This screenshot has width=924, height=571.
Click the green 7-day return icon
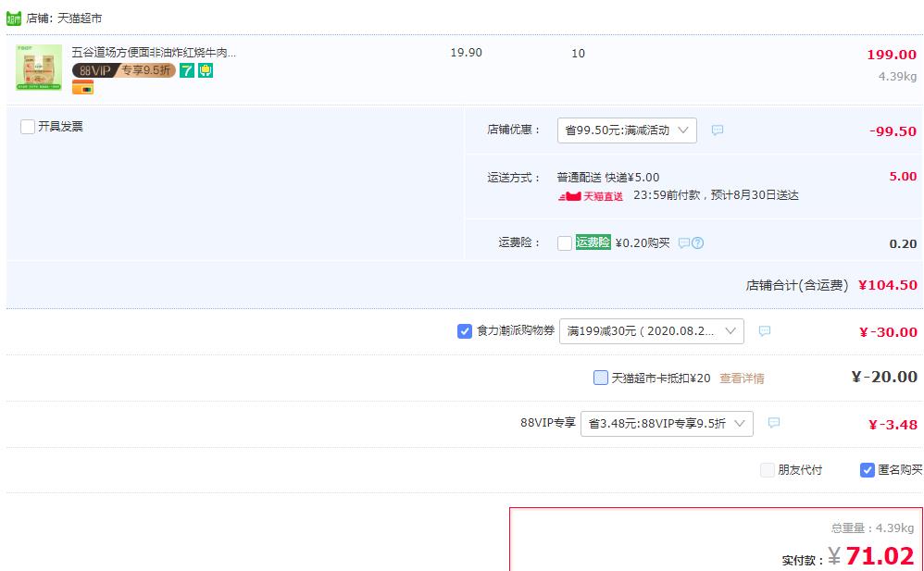187,70
